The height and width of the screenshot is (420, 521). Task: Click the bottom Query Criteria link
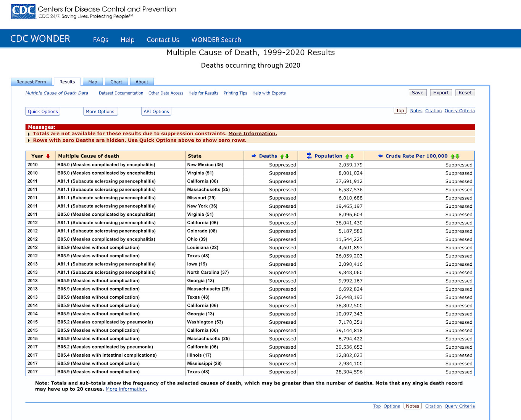(460, 406)
